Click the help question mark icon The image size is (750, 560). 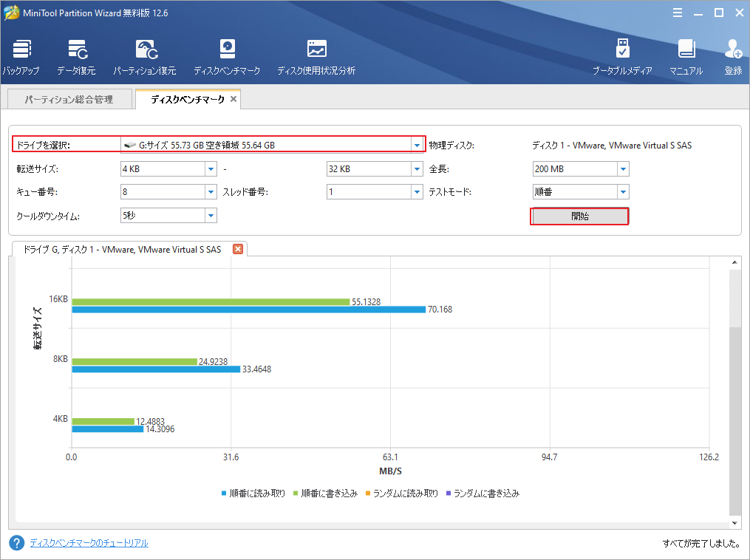point(16,543)
